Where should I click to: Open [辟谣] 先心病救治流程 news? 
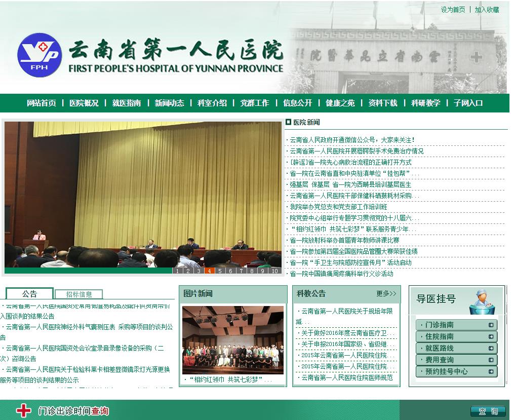point(351,162)
